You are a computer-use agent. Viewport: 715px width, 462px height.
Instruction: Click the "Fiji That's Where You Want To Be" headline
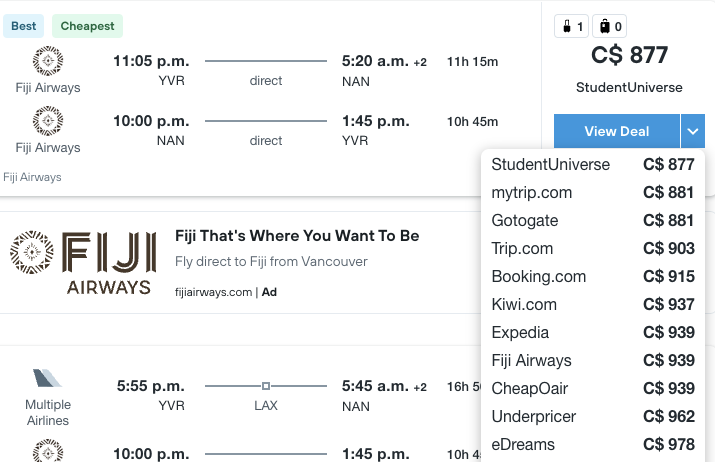tap(297, 236)
